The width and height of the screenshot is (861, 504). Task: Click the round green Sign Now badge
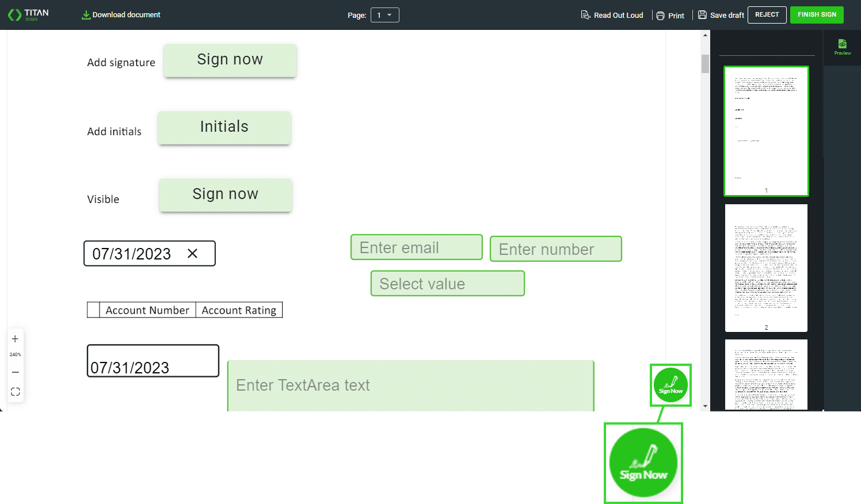(x=670, y=385)
